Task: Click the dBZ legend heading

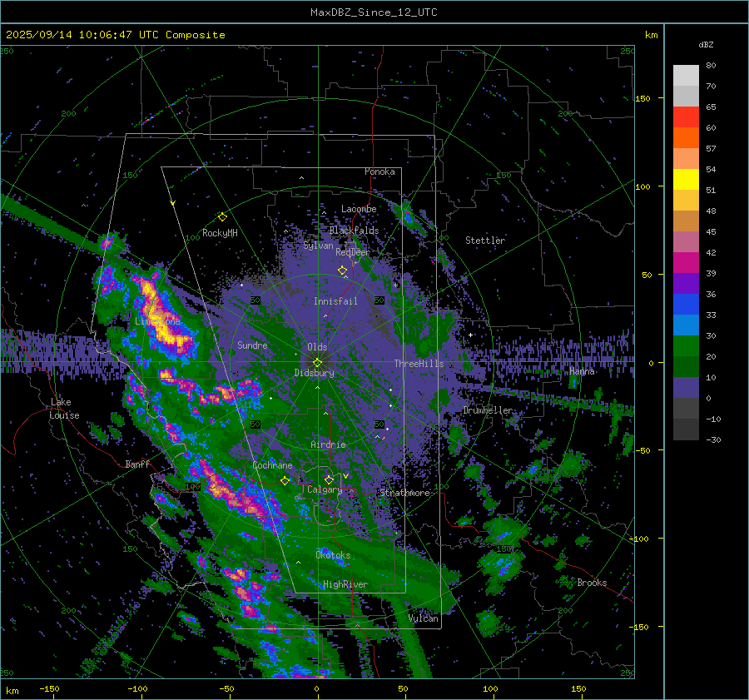Action: 706,45
